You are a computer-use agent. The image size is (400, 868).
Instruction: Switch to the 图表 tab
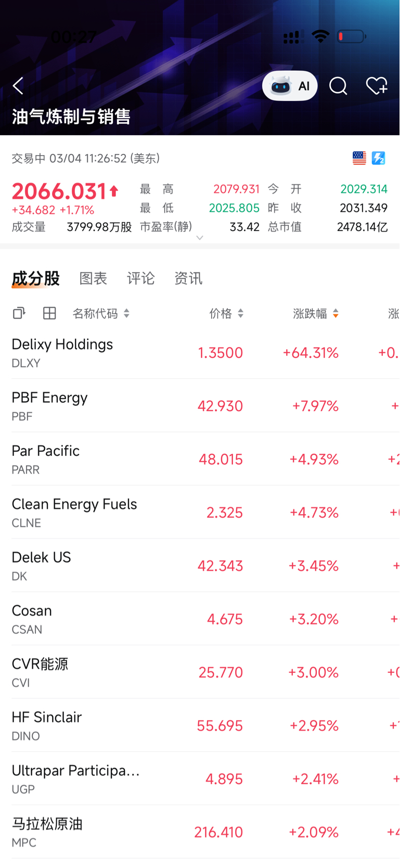[x=93, y=278]
